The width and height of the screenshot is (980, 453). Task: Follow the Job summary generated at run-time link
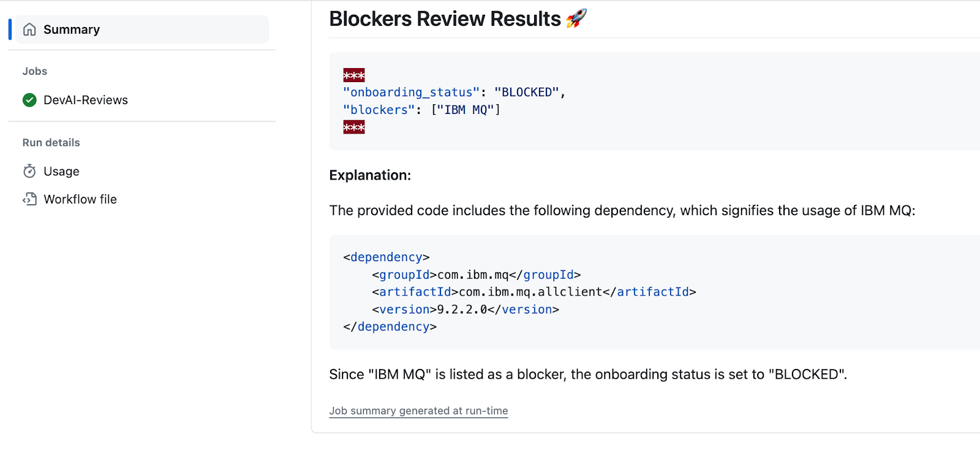coord(418,411)
